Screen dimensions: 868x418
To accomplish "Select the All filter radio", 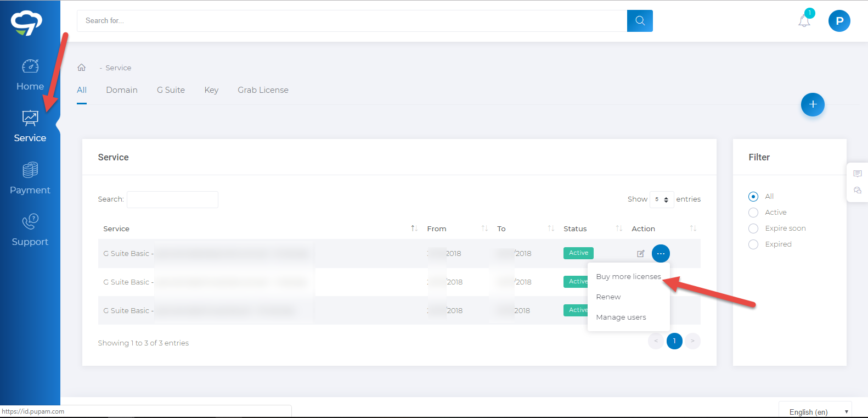I will 753,197.
